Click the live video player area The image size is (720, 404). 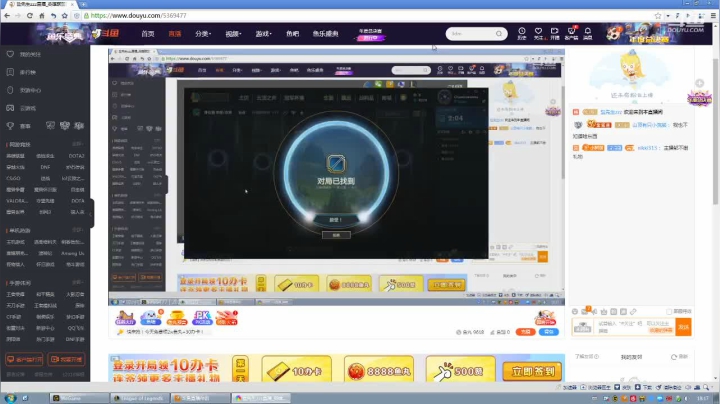pyautogui.click(x=336, y=177)
